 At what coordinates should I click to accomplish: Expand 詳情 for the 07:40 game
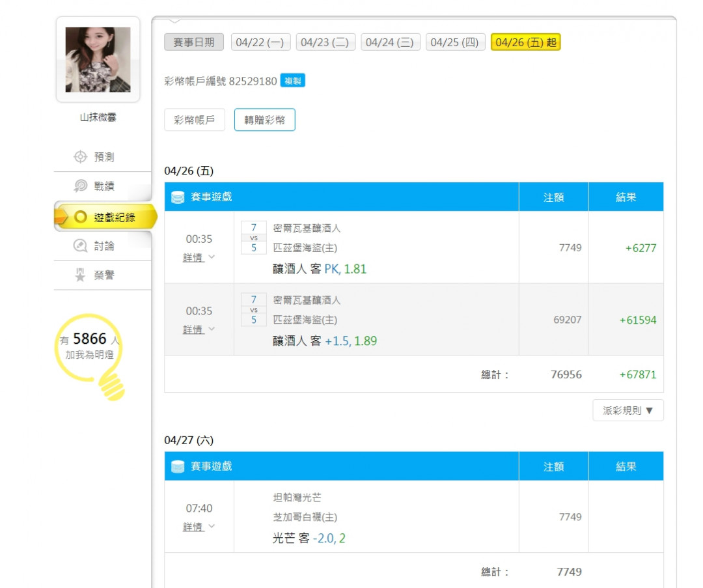pyautogui.click(x=193, y=527)
